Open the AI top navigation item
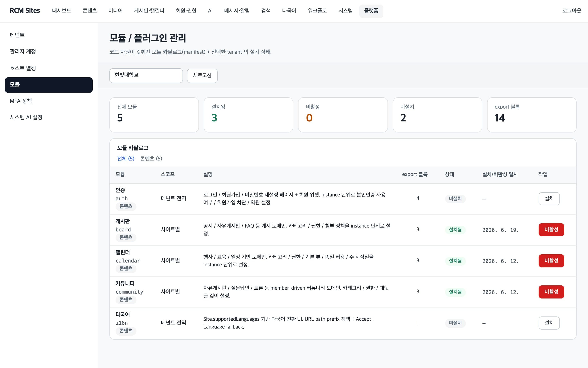 [210, 11]
